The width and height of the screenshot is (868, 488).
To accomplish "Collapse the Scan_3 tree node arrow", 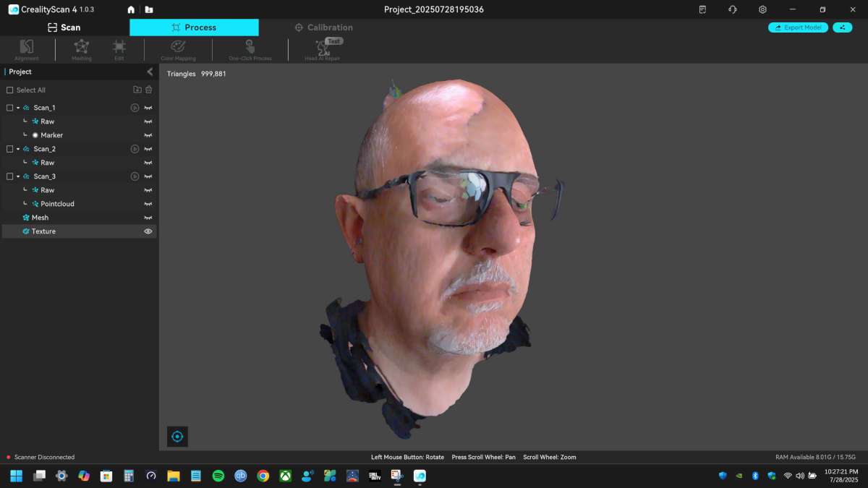I will (18, 176).
